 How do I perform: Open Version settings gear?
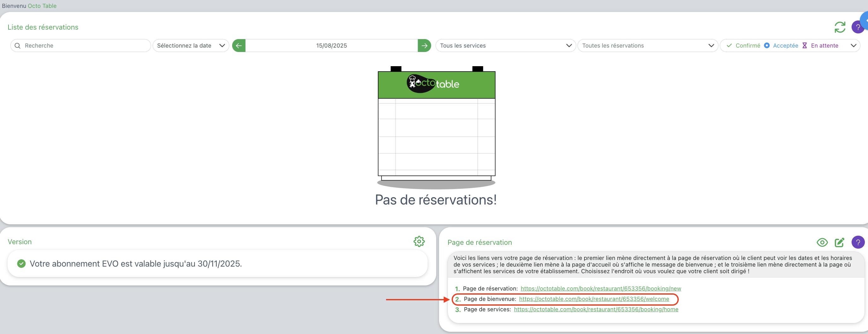coord(419,241)
